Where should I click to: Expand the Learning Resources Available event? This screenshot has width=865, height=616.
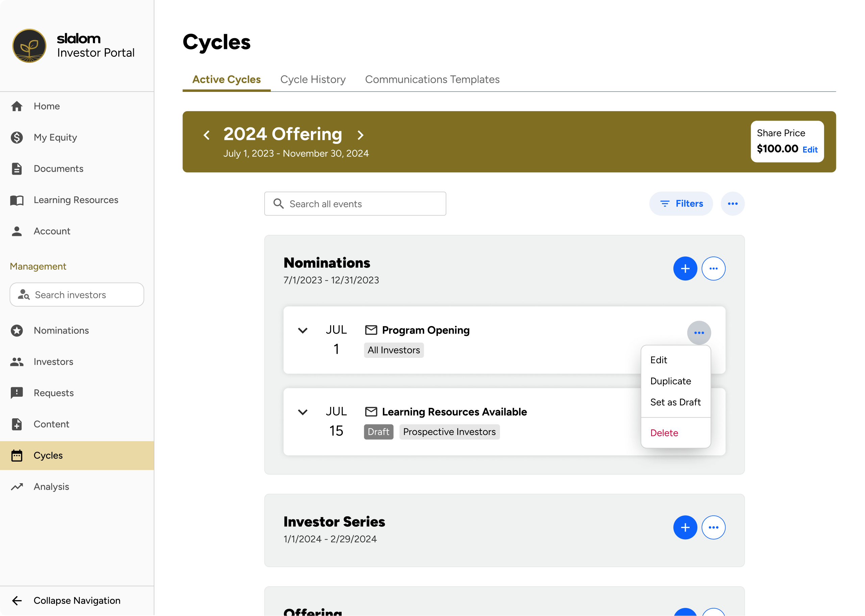(x=303, y=412)
